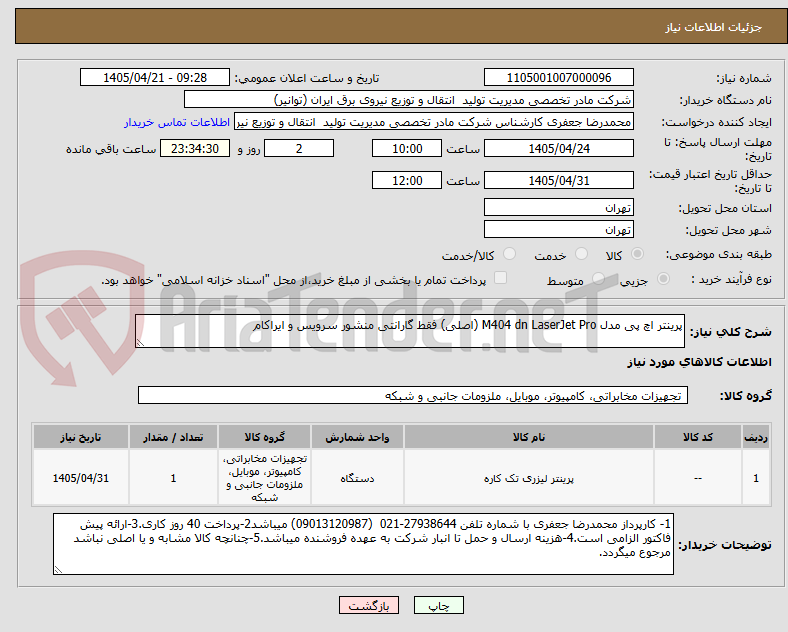Click the واحد شمارش column header
Image resolution: width=788 pixels, height=632 pixels.
point(357,437)
